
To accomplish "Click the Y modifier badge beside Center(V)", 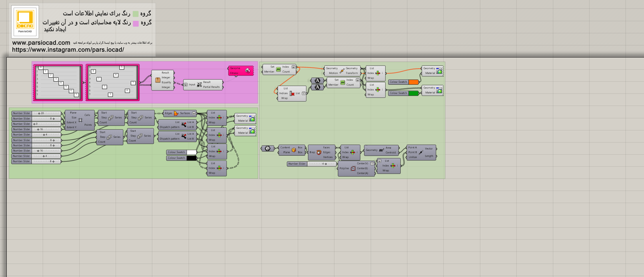I will (x=372, y=163).
